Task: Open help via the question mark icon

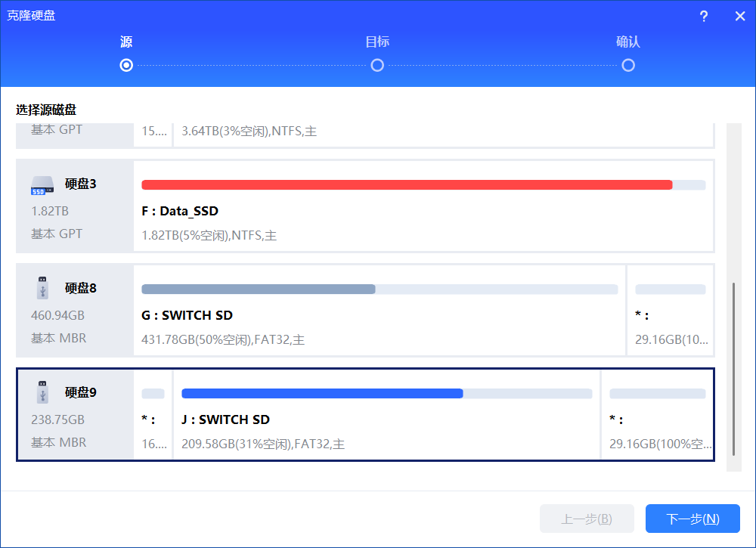Action: point(704,17)
